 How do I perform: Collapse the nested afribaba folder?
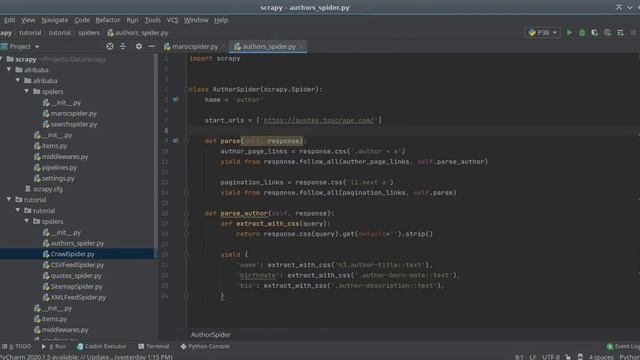[x=18, y=81]
